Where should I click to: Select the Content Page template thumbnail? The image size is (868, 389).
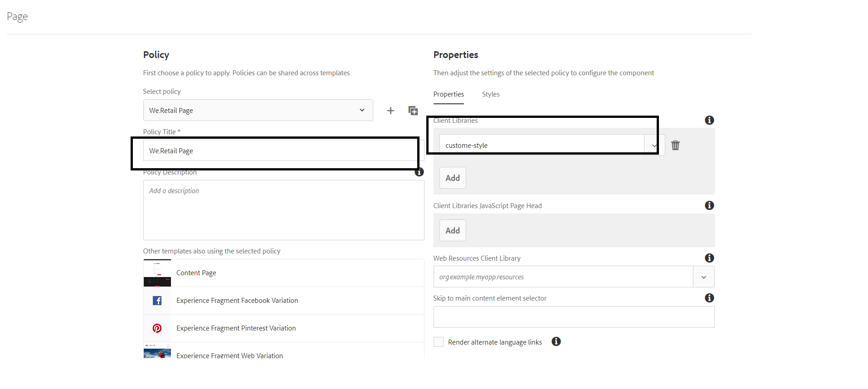(157, 273)
